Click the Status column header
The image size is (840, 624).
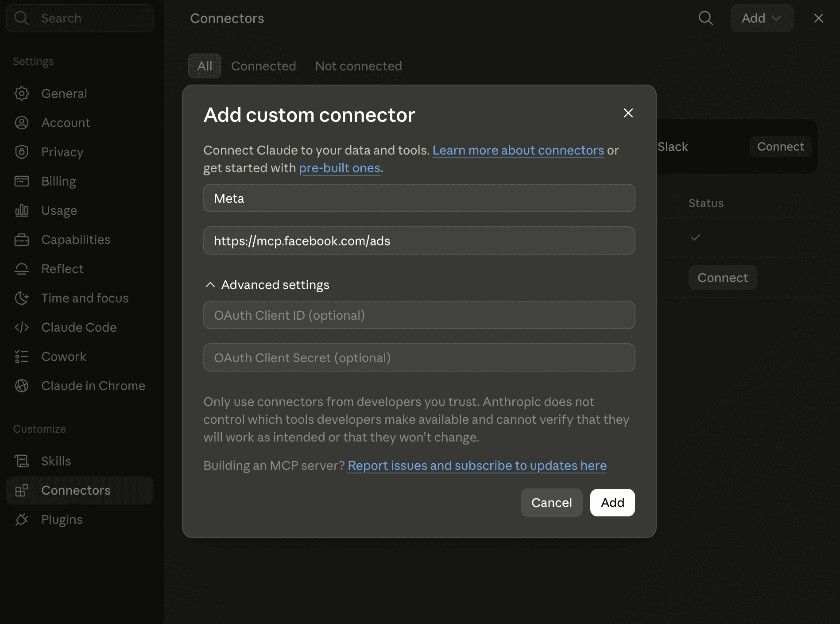point(706,203)
